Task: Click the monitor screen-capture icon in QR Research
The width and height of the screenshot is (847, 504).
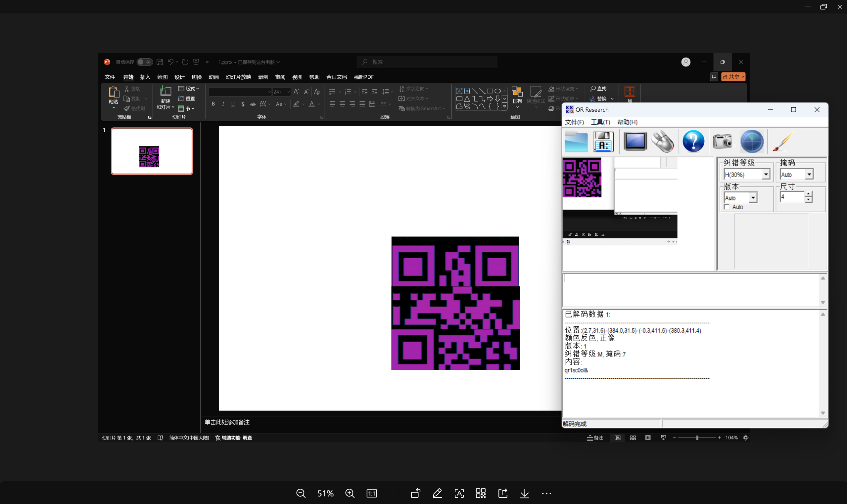Action: 635,142
